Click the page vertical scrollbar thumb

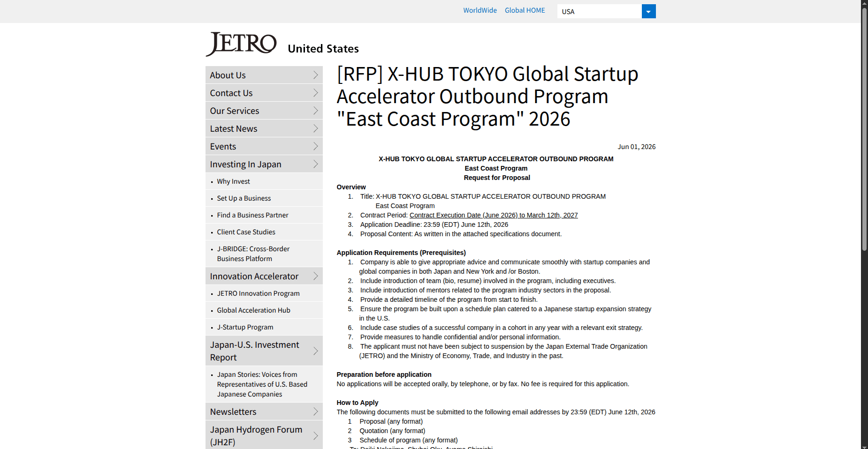(864, 129)
